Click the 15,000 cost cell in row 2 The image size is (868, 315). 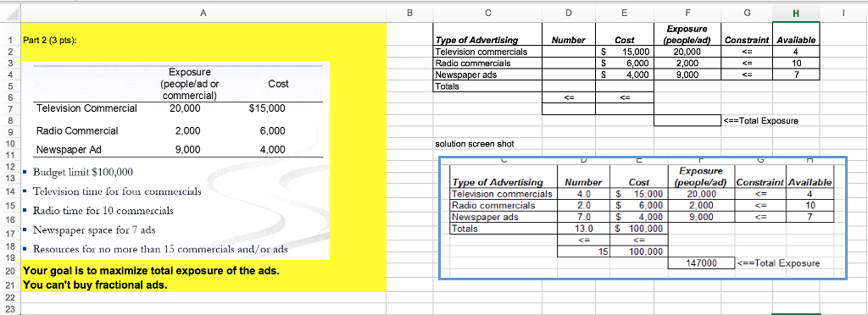(x=625, y=52)
